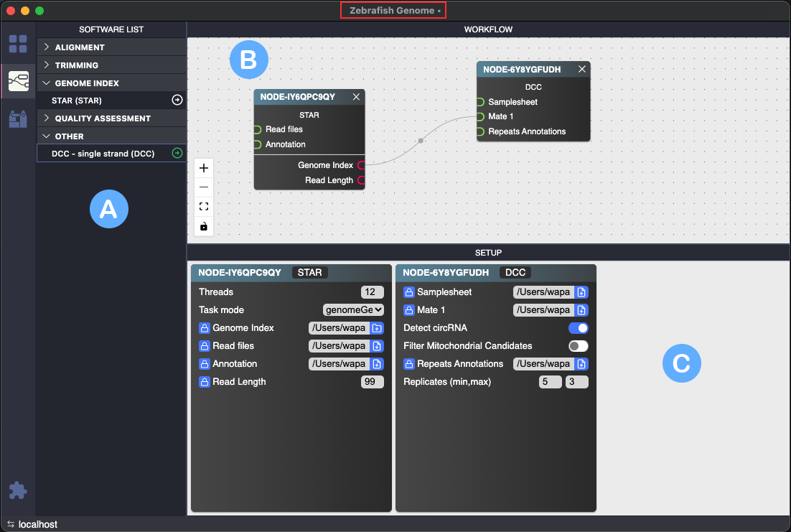Open the plugins puzzle piece icon
Screen dimensions: 791x532
click(x=18, y=490)
